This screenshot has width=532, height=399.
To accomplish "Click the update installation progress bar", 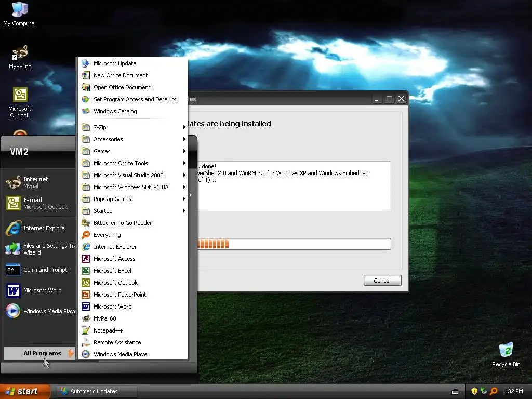I will 294,244.
